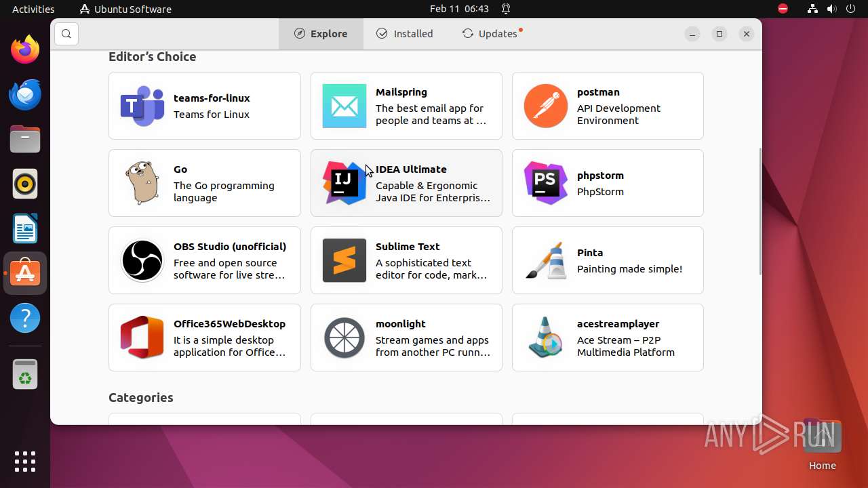This screenshot has width=868, height=488.
Task: Click the moonlight wheel icon
Action: (344, 338)
